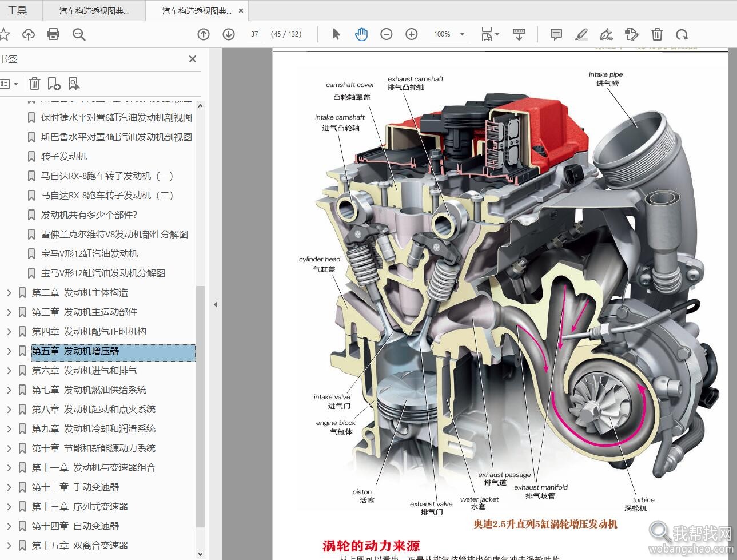Click the 涡轮的动力来源 heading text
The height and width of the screenshot is (560, 737).
click(371, 546)
